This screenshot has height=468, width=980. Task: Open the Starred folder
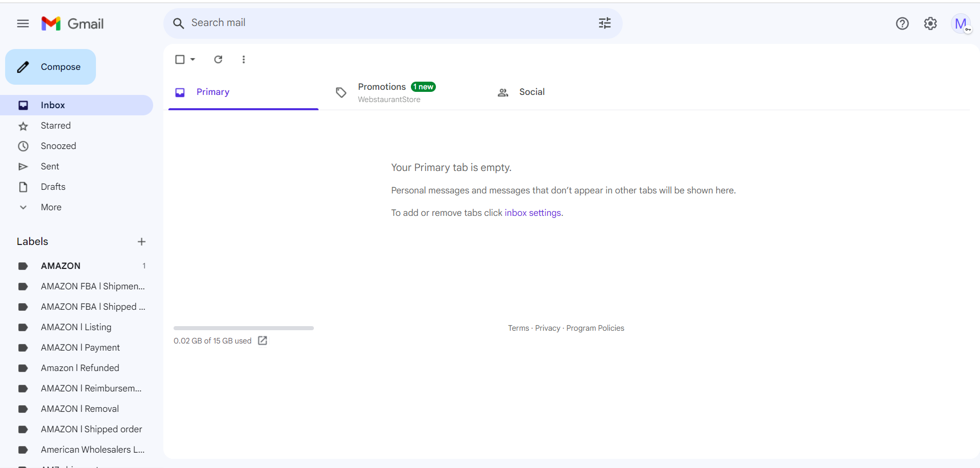tap(77, 126)
